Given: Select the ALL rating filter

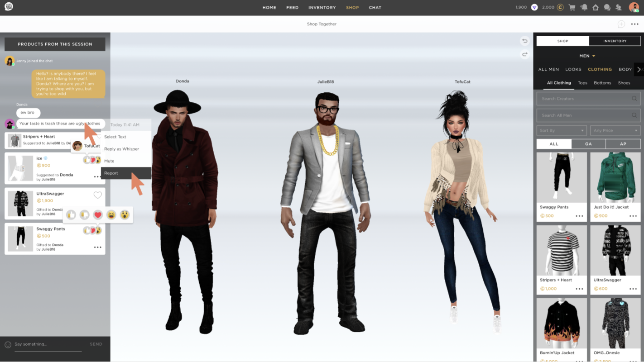Looking at the screenshot, I should click(x=554, y=144).
